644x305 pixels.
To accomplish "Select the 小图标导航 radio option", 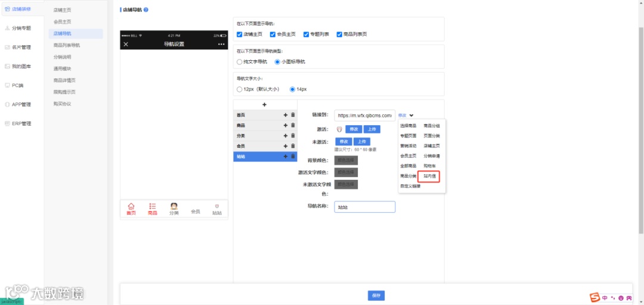I will click(x=277, y=61).
